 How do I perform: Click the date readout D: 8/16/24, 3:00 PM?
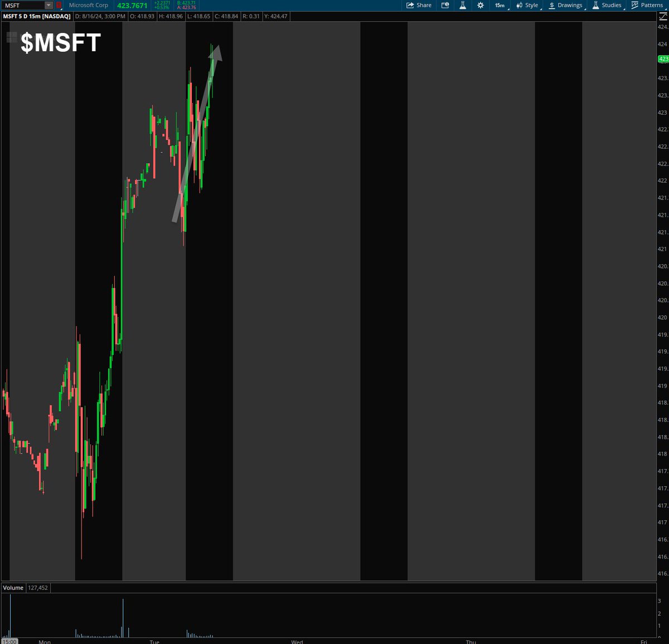click(100, 16)
